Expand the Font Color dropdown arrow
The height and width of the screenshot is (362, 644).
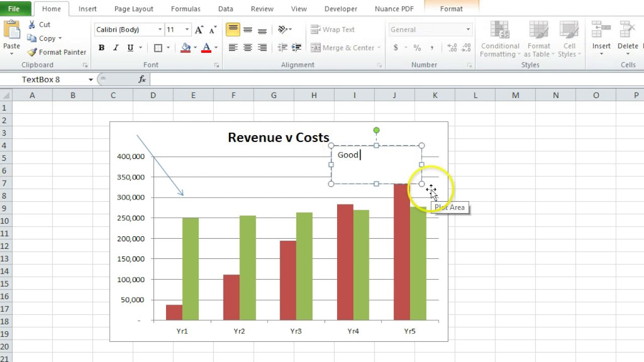click(x=216, y=48)
